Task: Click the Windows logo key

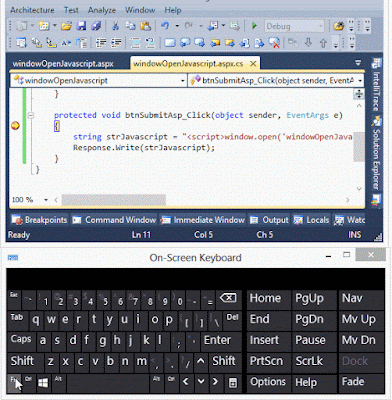Action: [x=43, y=383]
